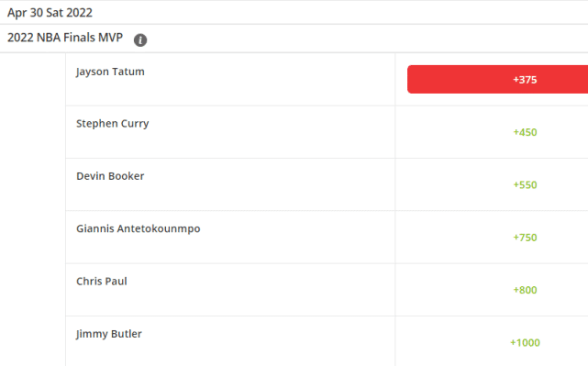
Task: Click the Devin Booker player name
Action: (x=110, y=176)
